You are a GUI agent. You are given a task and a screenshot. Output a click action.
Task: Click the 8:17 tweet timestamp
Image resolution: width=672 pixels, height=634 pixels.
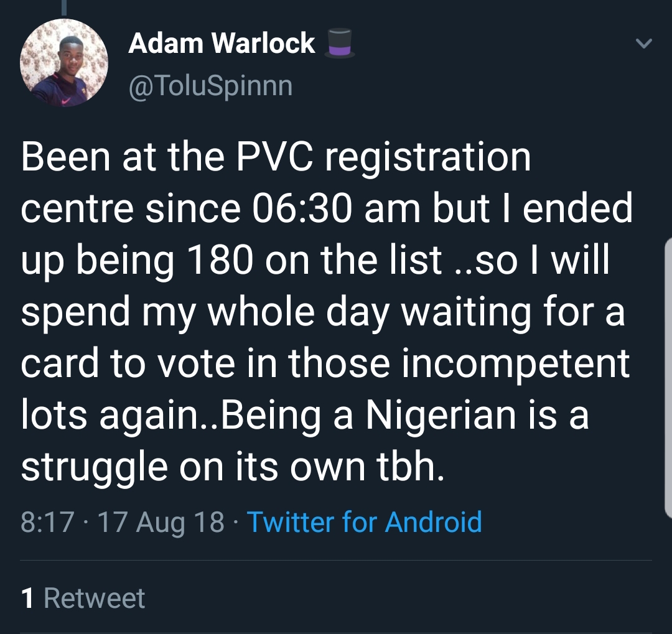(47, 521)
